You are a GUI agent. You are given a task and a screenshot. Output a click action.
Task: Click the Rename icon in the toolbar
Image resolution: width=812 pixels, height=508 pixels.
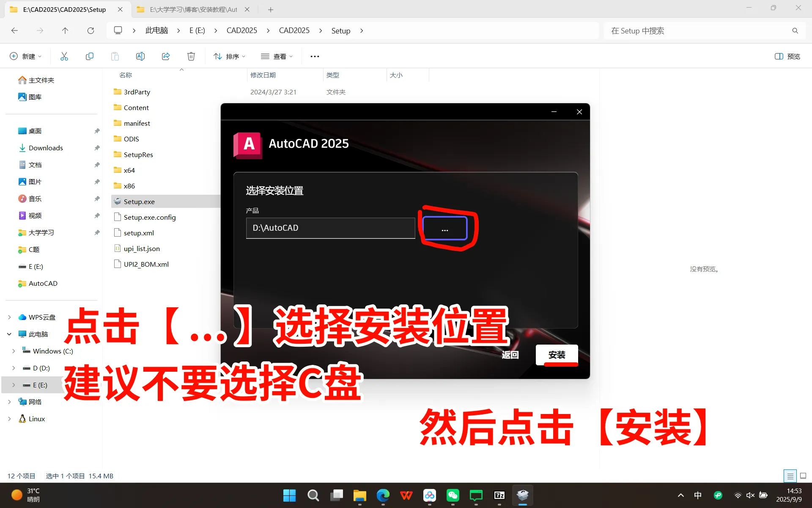click(140, 56)
